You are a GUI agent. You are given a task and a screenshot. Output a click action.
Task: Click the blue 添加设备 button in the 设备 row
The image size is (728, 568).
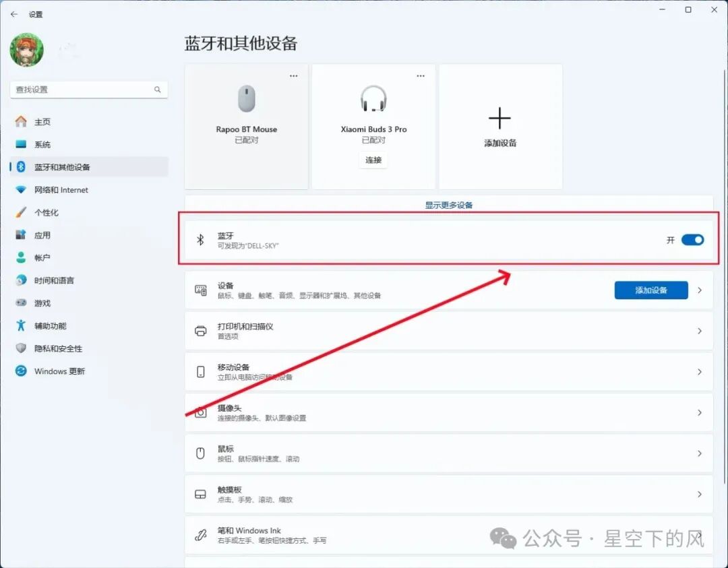tap(651, 290)
